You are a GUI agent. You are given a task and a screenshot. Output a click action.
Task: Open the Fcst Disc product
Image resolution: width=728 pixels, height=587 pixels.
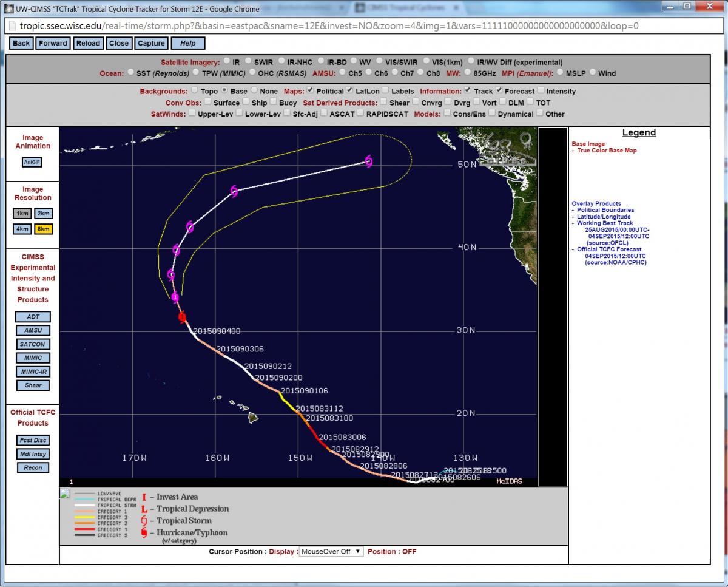(x=33, y=440)
